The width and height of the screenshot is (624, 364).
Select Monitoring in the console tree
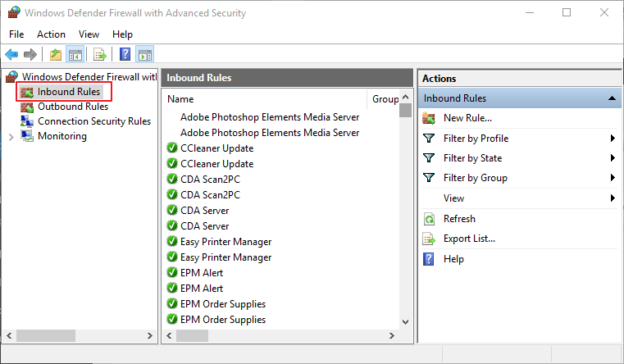[62, 136]
